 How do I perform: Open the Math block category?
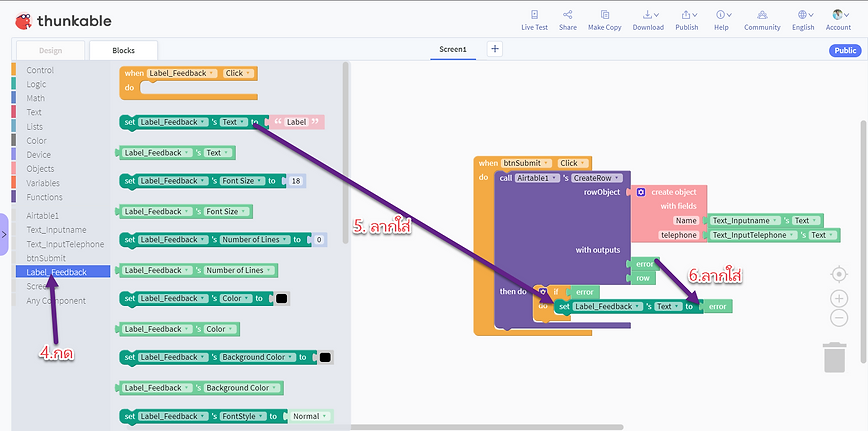pos(35,98)
